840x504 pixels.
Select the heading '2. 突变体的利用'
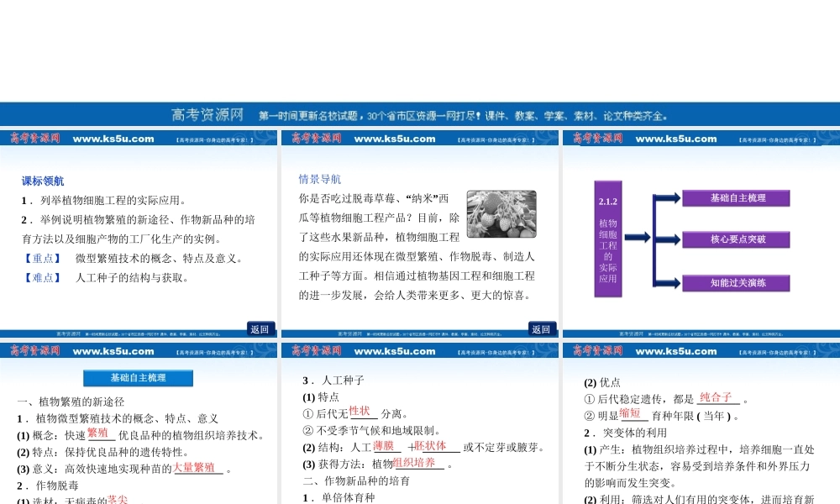click(x=625, y=433)
